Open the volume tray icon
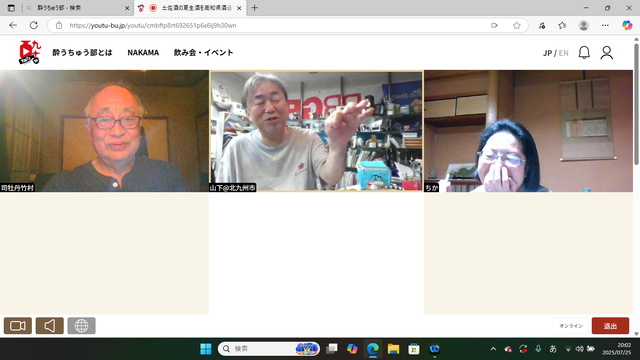 coord(579,349)
